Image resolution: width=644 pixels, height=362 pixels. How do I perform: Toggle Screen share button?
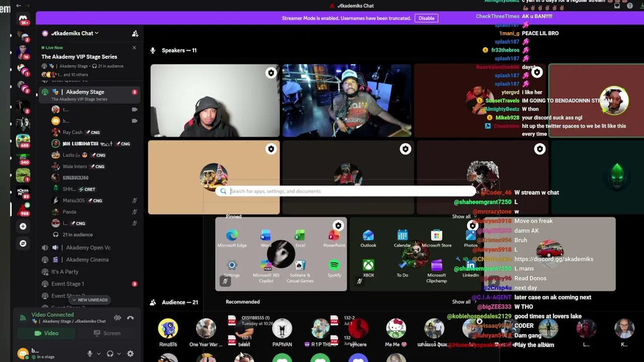pos(107,333)
